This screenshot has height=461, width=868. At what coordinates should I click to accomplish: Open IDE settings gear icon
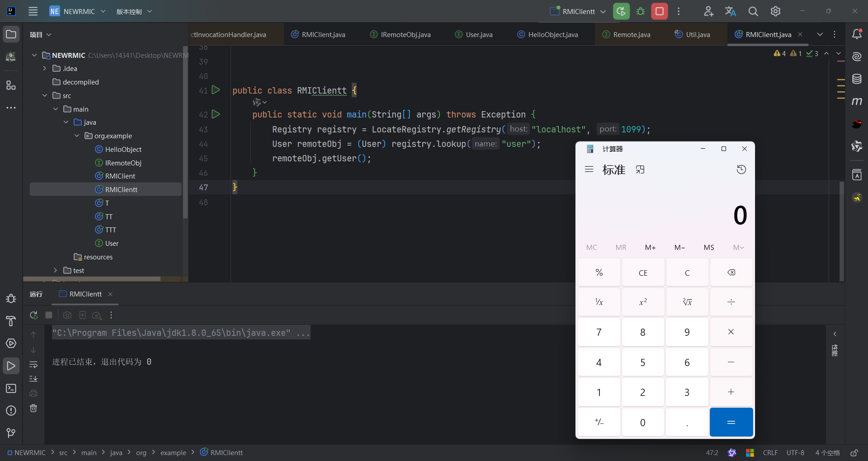point(776,11)
